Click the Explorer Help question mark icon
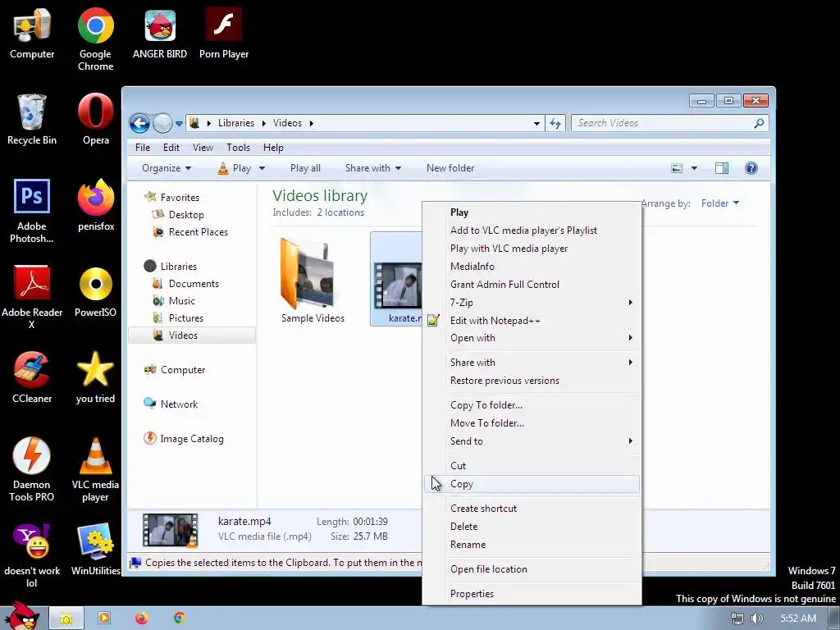The width and height of the screenshot is (840, 630). pyautogui.click(x=751, y=168)
